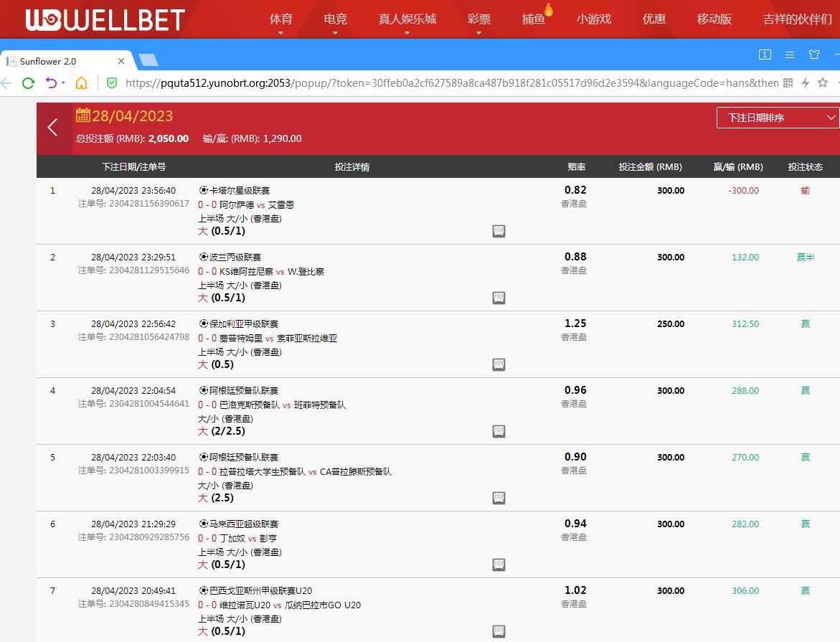Click the back arrow in red header
The image size is (840, 642).
(x=52, y=128)
